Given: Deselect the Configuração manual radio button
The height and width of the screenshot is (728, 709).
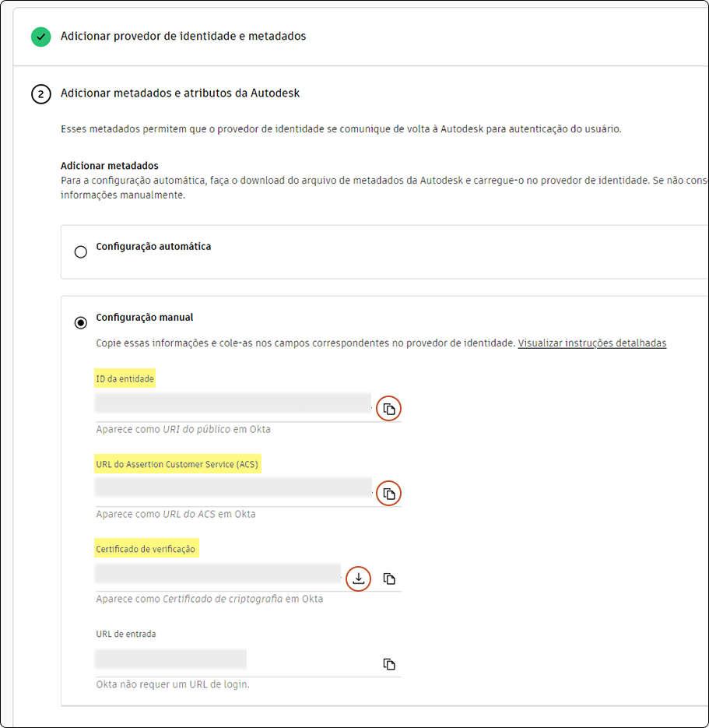Looking at the screenshot, I should 81,322.
